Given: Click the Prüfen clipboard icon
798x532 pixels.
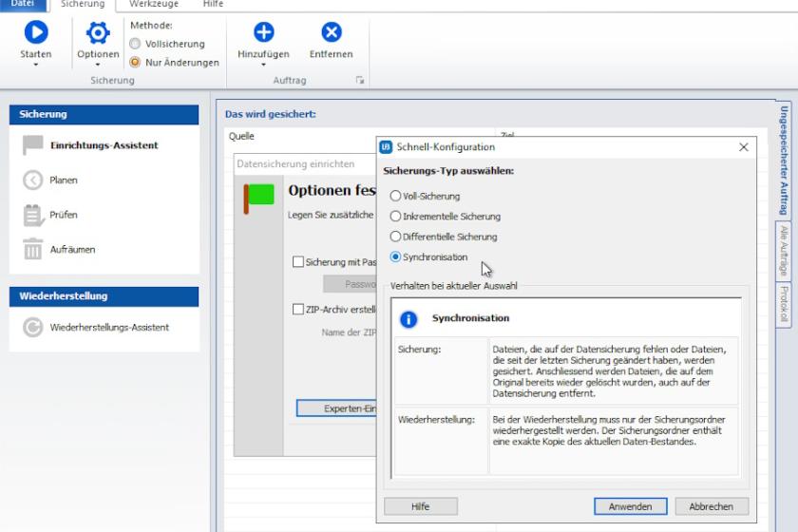Looking at the screenshot, I should [33, 215].
